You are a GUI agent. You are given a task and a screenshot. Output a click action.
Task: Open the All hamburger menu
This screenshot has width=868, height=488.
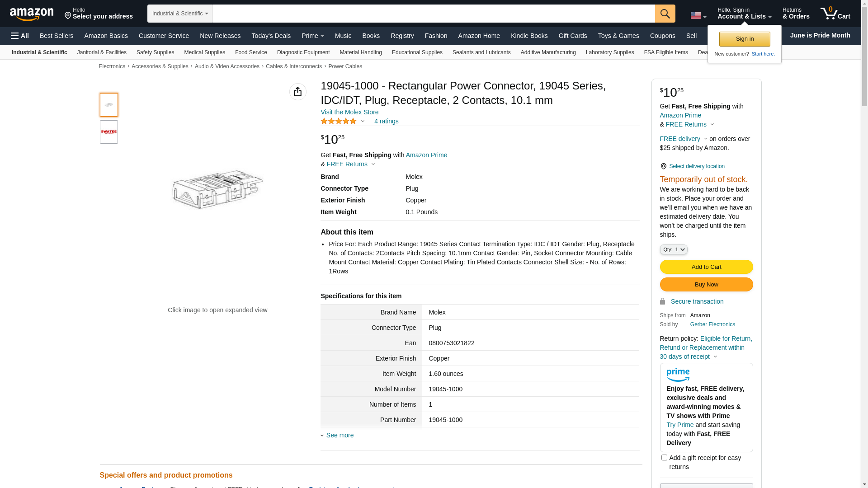click(x=20, y=36)
